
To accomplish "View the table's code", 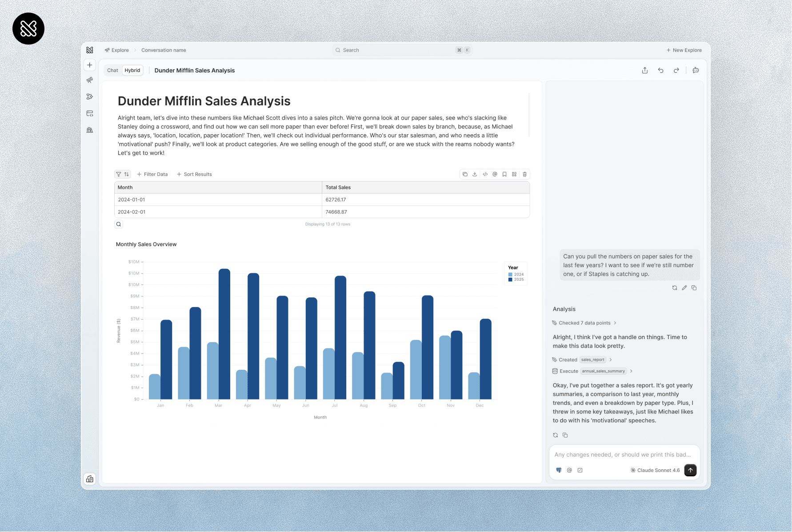I will [485, 174].
